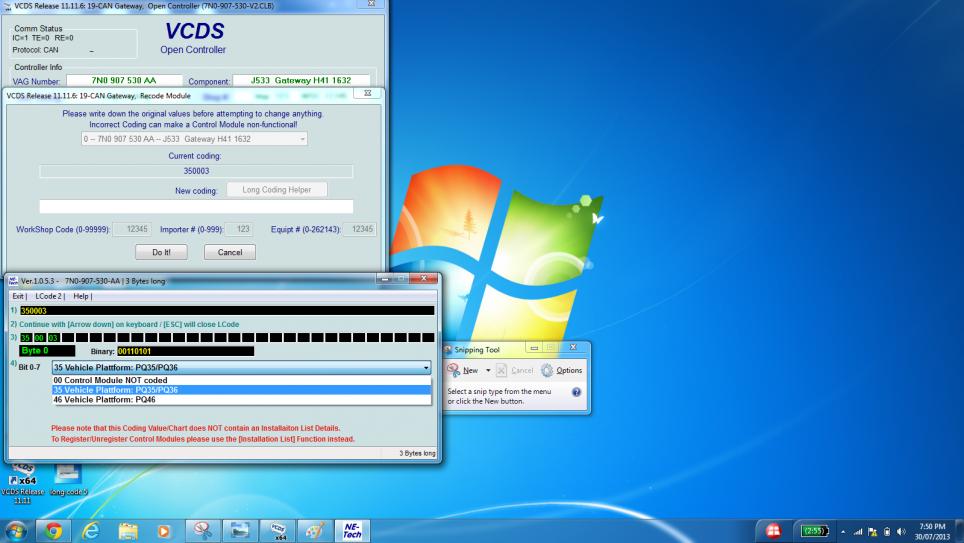Open the Long Coding Helper

click(x=277, y=190)
